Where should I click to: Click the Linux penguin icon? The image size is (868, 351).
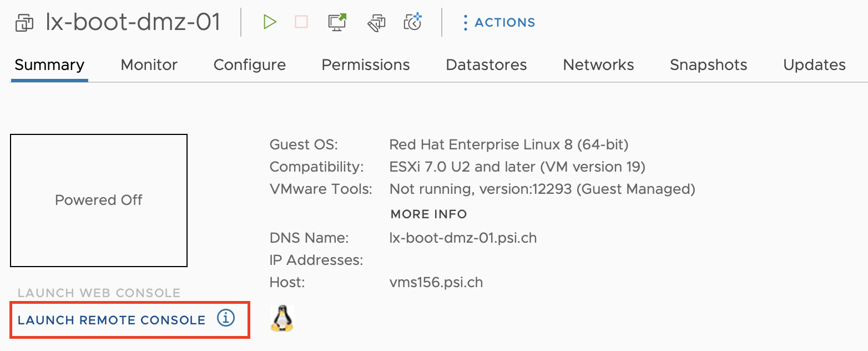click(282, 319)
